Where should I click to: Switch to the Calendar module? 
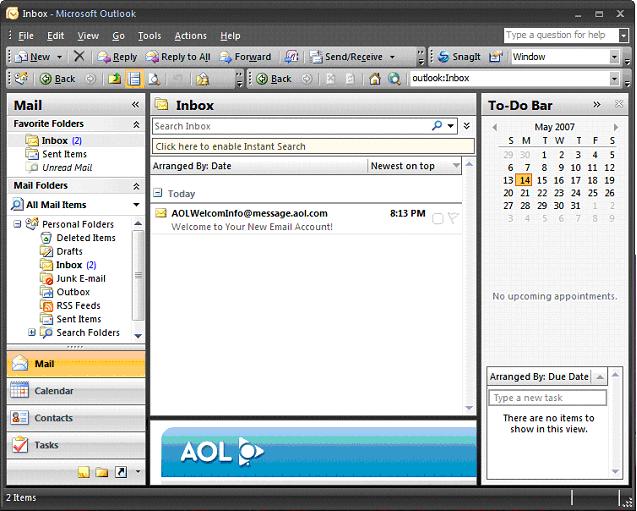click(x=76, y=391)
